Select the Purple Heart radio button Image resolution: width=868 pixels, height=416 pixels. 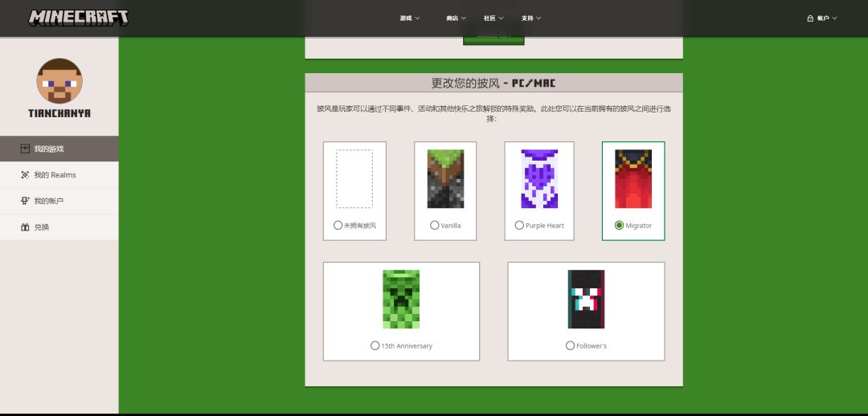coord(519,225)
